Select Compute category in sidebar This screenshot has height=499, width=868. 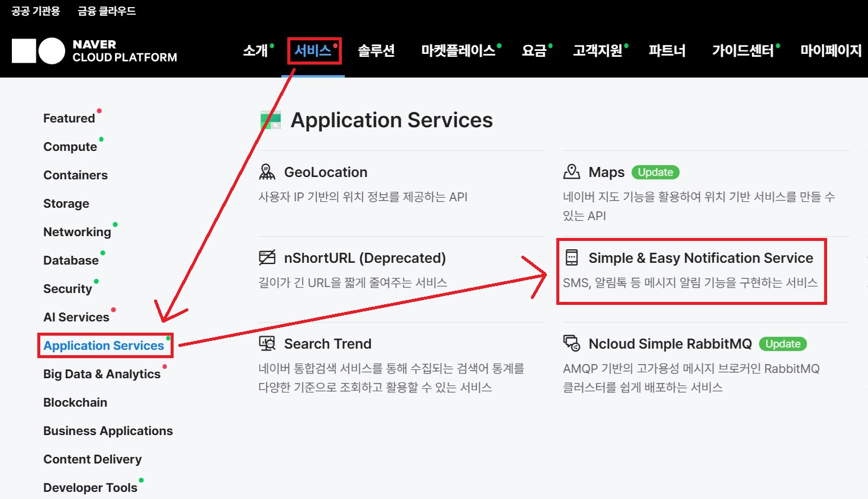(x=71, y=147)
